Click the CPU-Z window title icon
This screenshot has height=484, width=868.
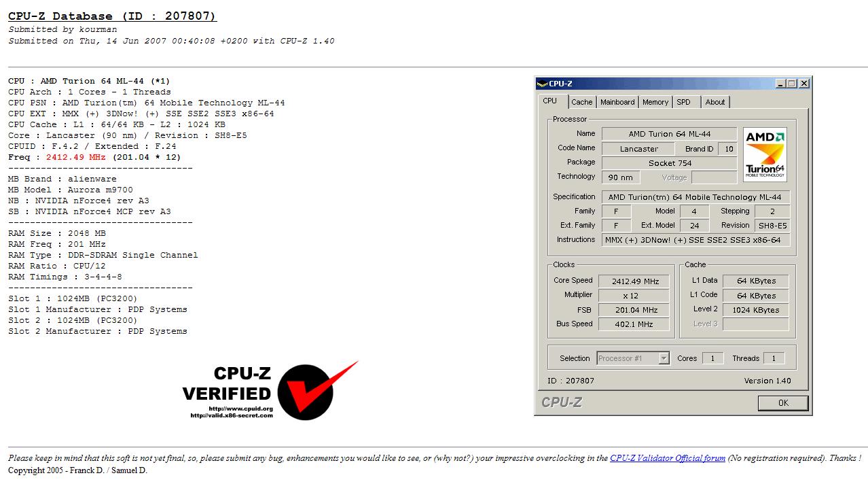coord(542,84)
